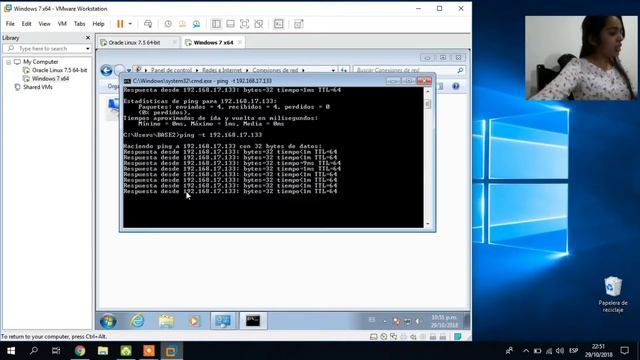Image resolution: width=640 pixels, height=360 pixels.
Task: Open the Help menu
Action: pyautogui.click(x=98, y=24)
